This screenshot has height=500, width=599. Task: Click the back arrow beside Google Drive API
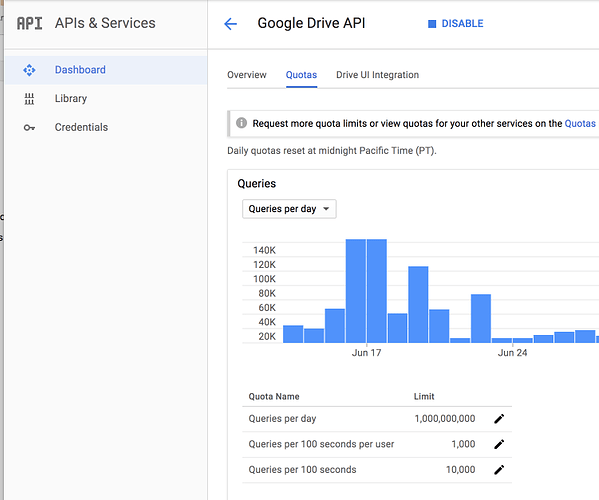(x=230, y=24)
